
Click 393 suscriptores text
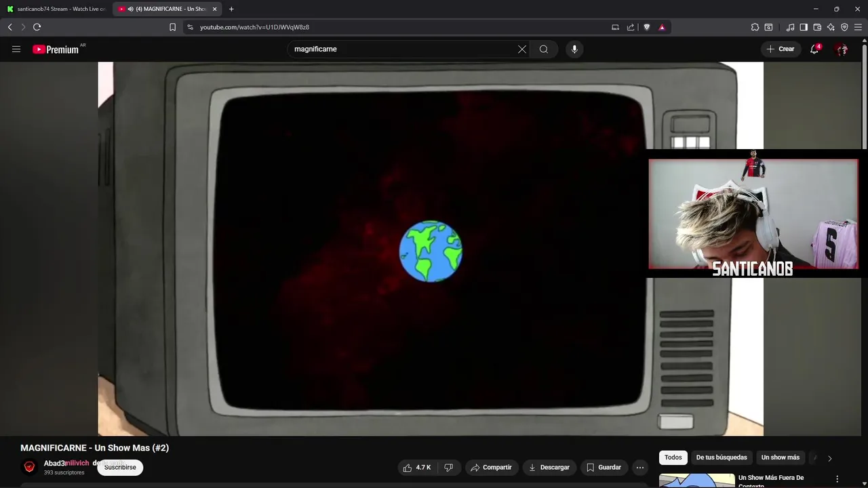pos(64,472)
